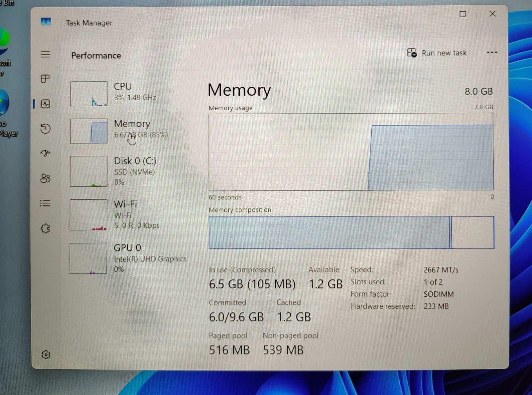Select the Memory performance entry

click(x=130, y=131)
